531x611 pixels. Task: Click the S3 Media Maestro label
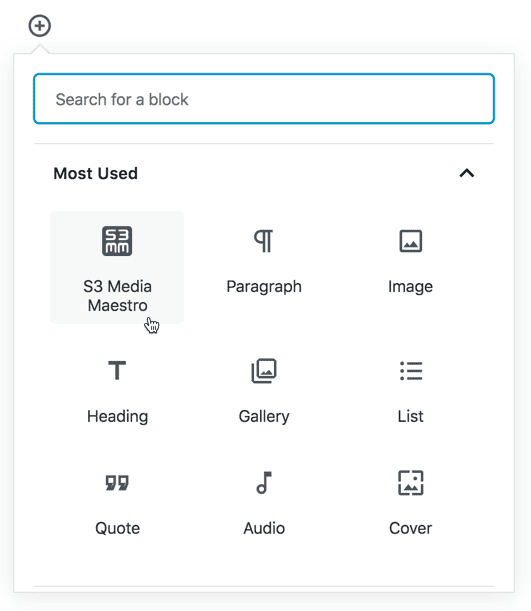pyautogui.click(x=117, y=296)
